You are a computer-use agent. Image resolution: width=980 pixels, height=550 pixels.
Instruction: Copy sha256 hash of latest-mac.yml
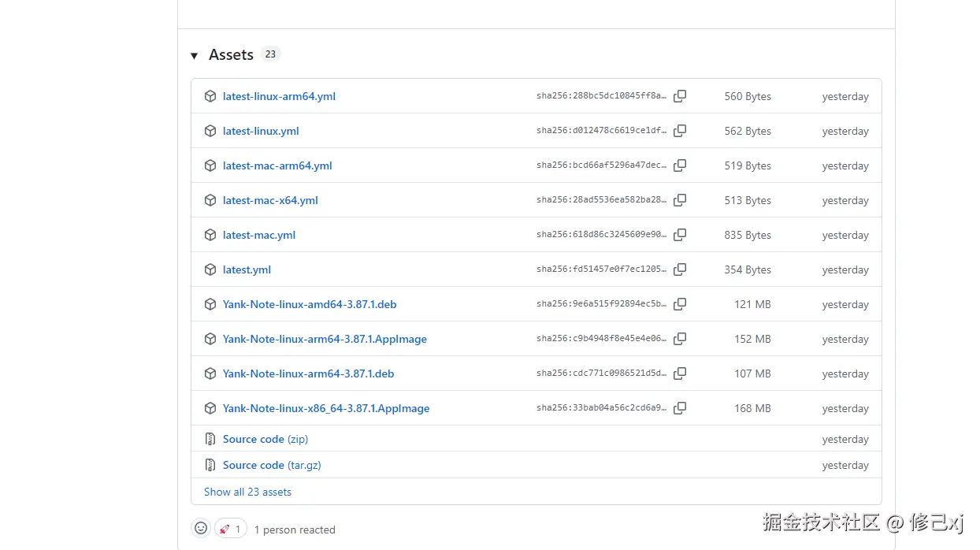click(680, 235)
